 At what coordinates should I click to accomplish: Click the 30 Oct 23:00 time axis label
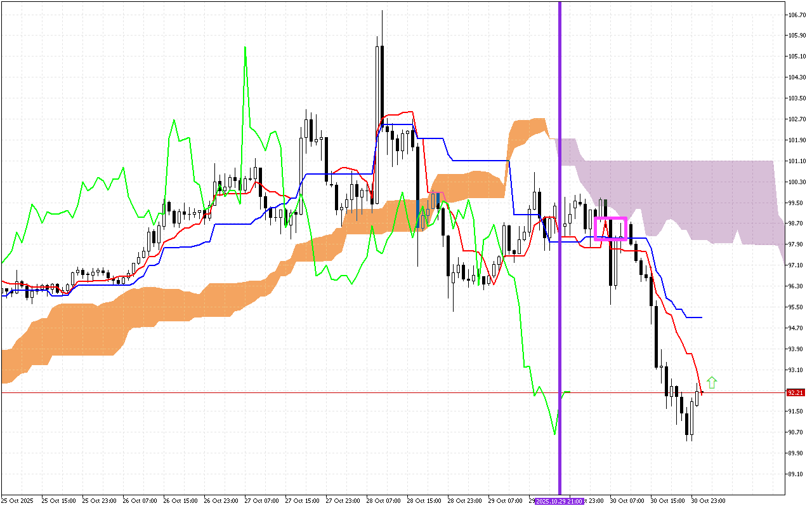coord(708,501)
